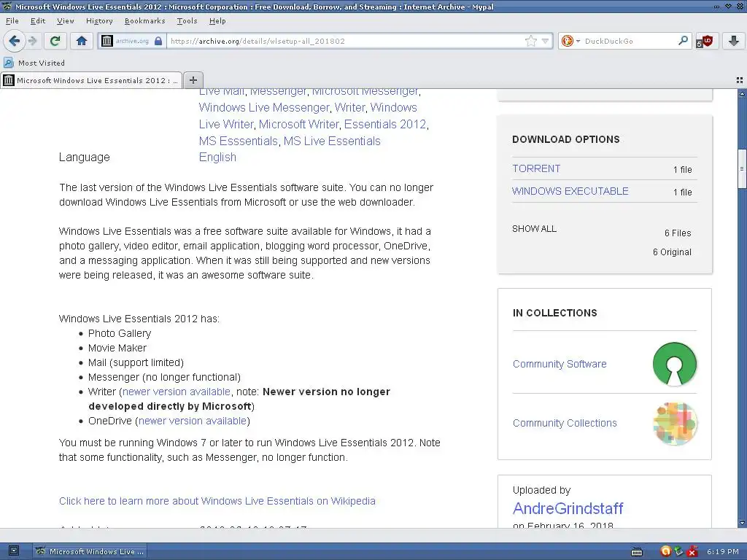Viewport: 747px width, 560px height.
Task: Open the Community Collections link
Action: [x=565, y=423]
